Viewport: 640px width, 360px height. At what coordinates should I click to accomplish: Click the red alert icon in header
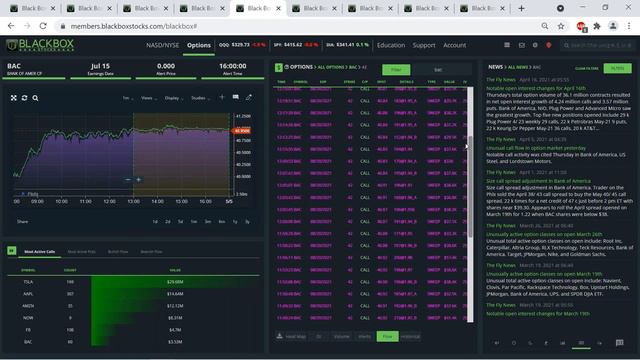(549, 45)
